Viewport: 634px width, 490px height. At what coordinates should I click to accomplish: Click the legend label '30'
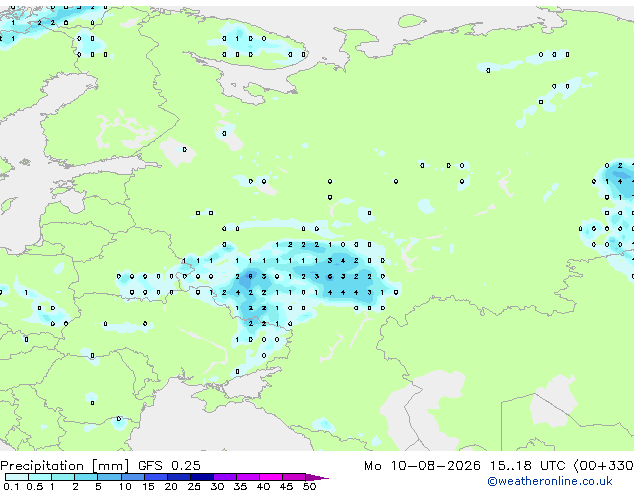pos(217,486)
